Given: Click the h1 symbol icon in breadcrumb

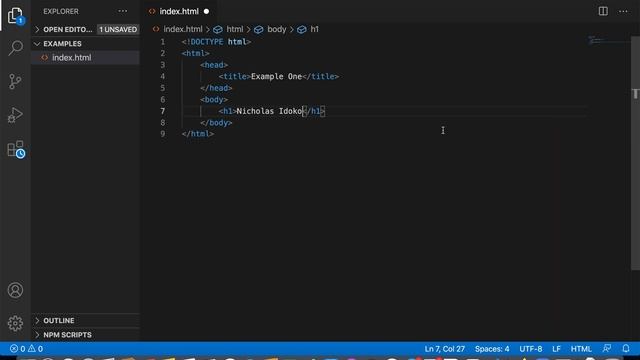Looking at the screenshot, I should pos(302,29).
